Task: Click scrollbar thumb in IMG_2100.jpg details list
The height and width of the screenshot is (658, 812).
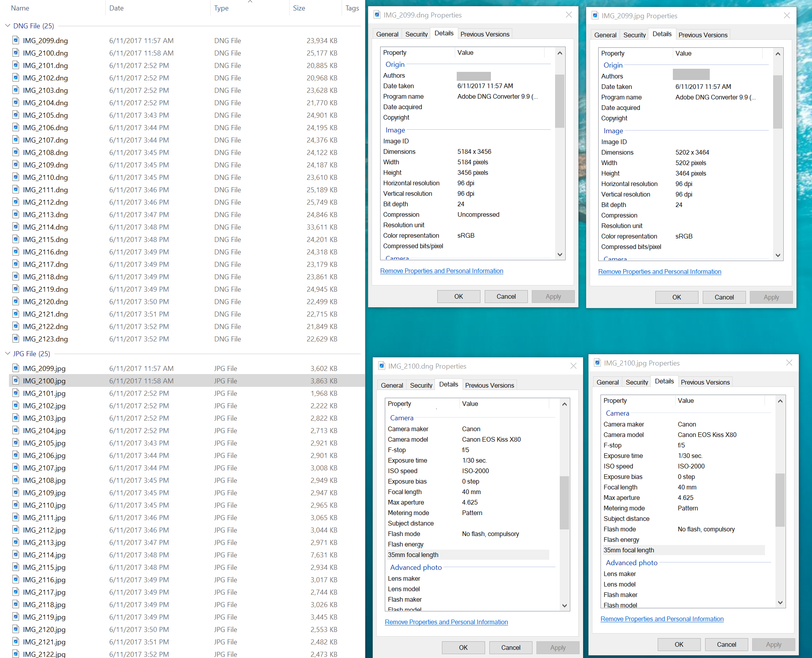Action: [x=780, y=499]
